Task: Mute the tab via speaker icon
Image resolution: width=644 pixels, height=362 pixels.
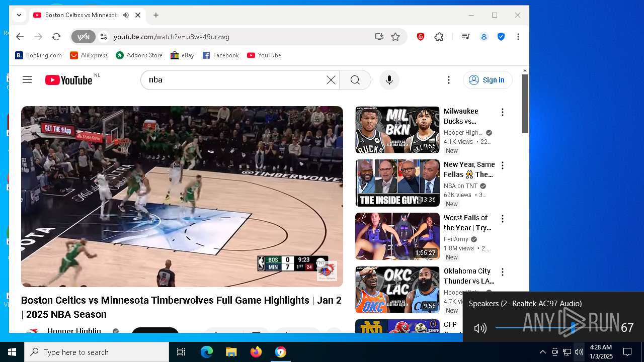Action: [x=126, y=15]
